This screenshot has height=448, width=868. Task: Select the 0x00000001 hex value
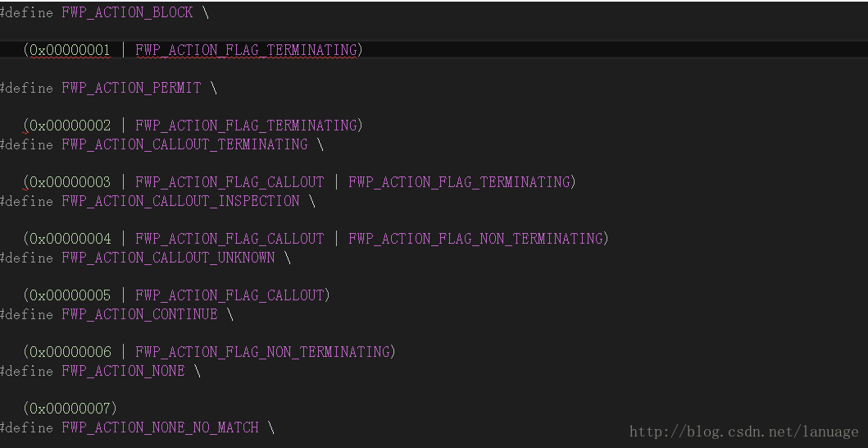tap(70, 50)
